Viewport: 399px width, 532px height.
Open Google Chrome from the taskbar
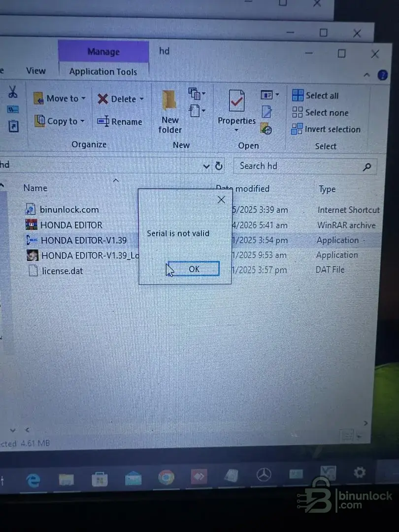[166, 477]
